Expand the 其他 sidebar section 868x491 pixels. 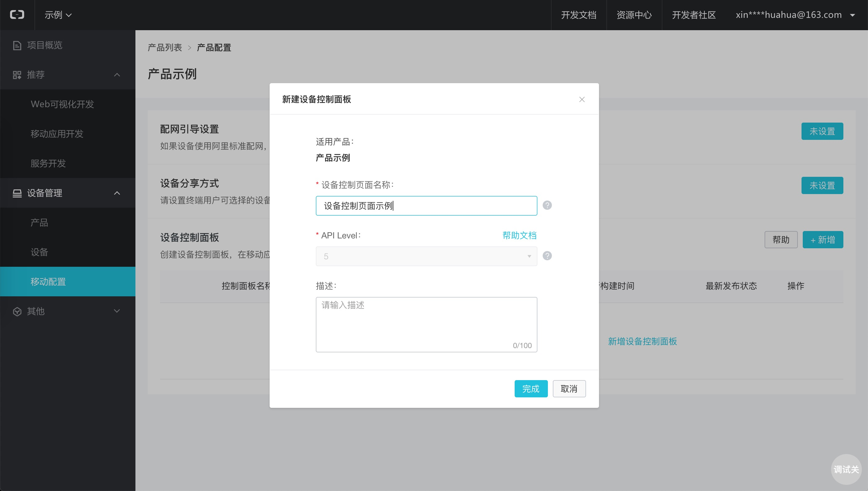click(117, 311)
